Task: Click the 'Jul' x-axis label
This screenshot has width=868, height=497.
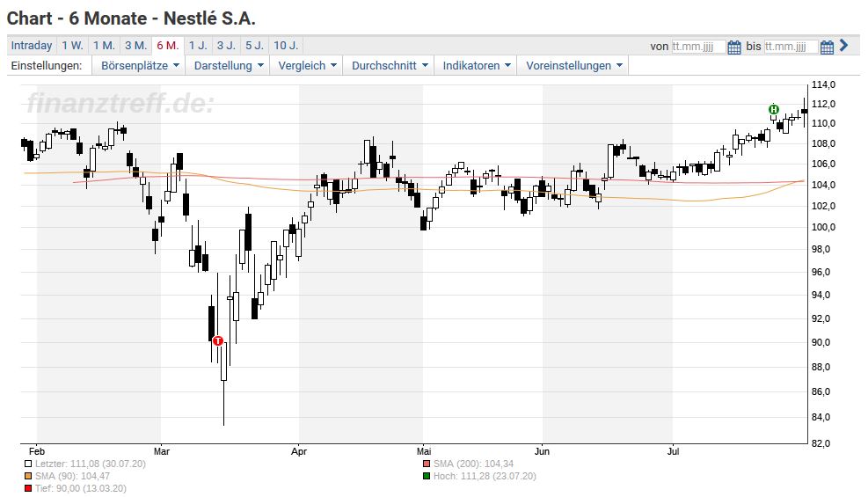Action: (x=673, y=451)
